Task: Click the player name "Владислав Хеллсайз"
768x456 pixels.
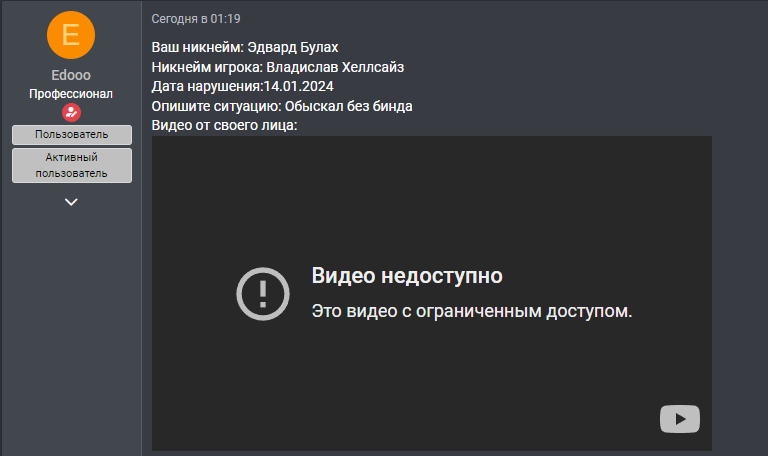Action: [x=336, y=67]
